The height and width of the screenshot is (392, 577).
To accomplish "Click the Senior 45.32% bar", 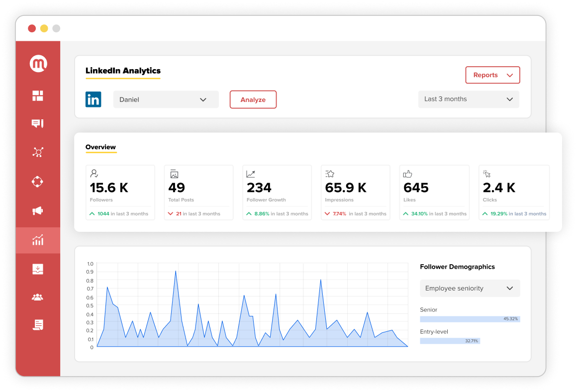I will (x=470, y=319).
